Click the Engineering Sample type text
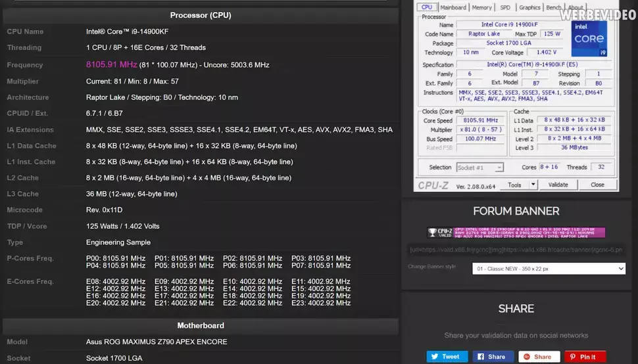The height and width of the screenshot is (364, 638). (x=118, y=242)
